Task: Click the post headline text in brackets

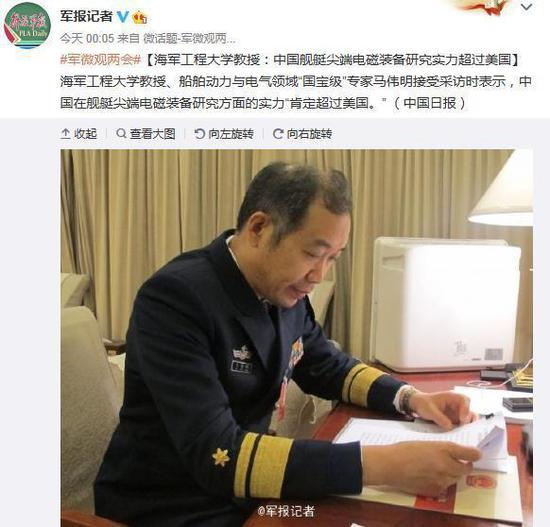Action: point(331,60)
